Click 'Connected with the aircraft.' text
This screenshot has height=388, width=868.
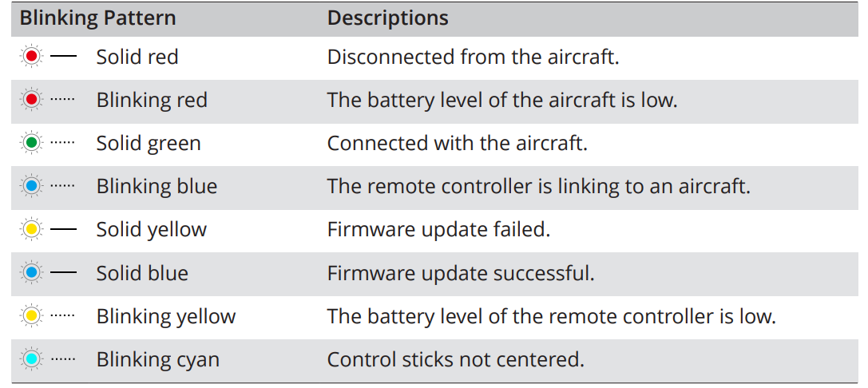pyautogui.click(x=457, y=144)
